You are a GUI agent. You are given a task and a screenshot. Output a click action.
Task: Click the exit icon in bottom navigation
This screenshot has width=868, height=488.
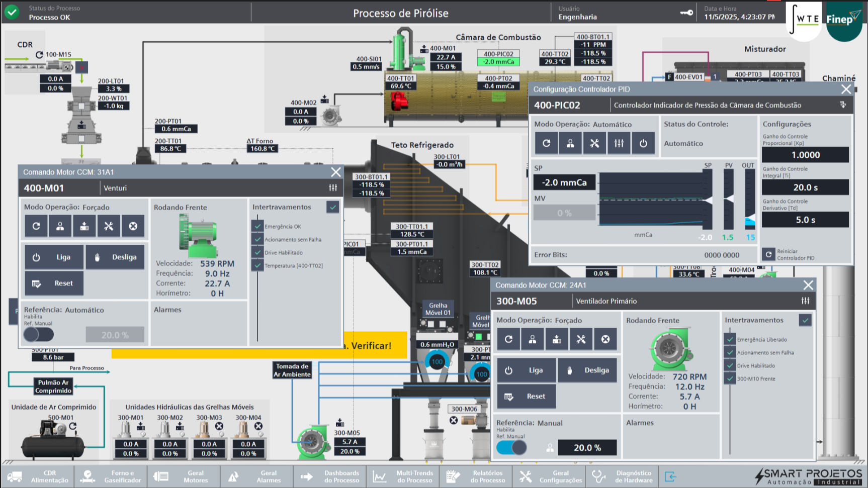[x=670, y=476]
